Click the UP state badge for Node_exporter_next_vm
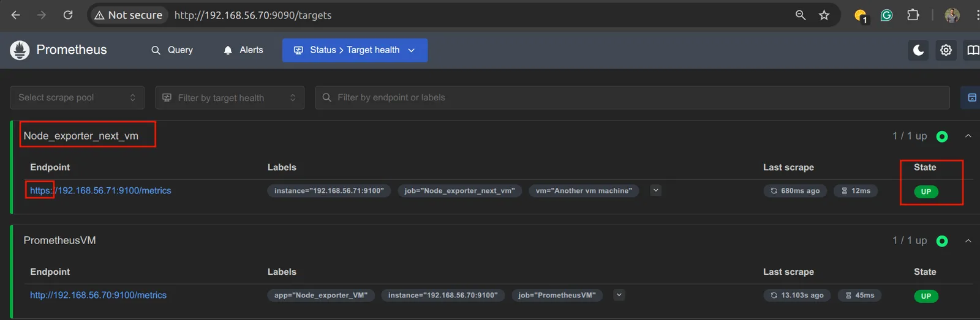 [926, 192]
